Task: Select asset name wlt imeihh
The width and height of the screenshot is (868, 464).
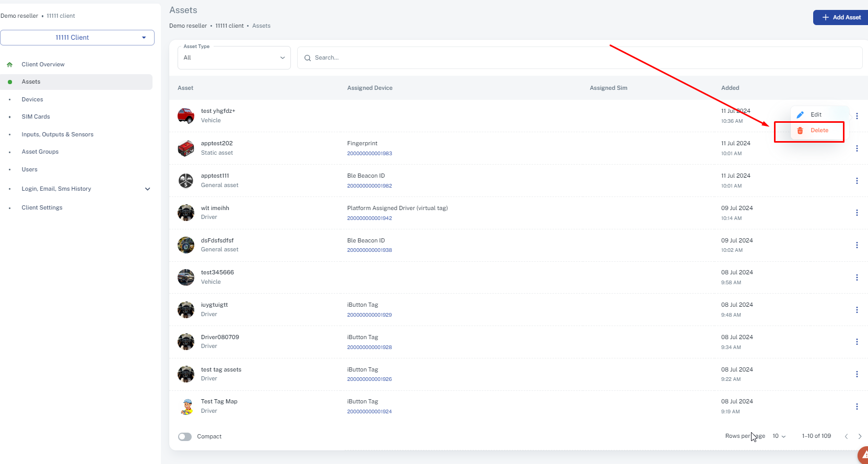Action: (215, 208)
